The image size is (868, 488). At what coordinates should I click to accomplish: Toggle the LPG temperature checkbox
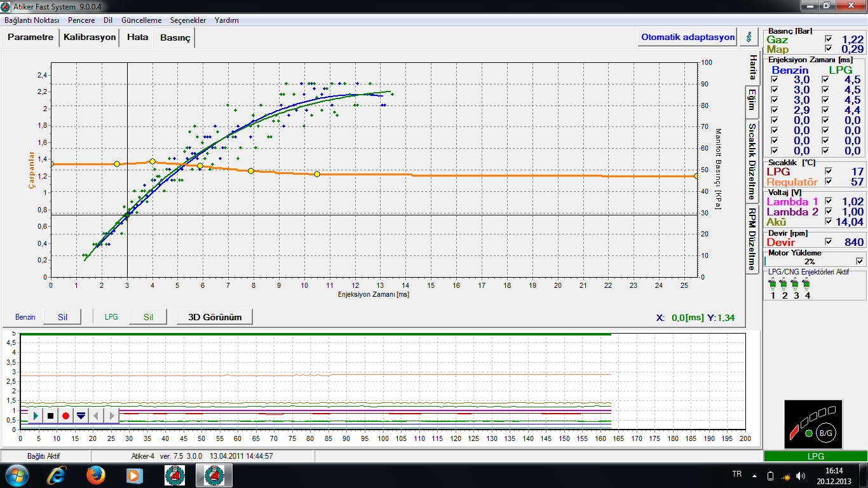click(828, 172)
